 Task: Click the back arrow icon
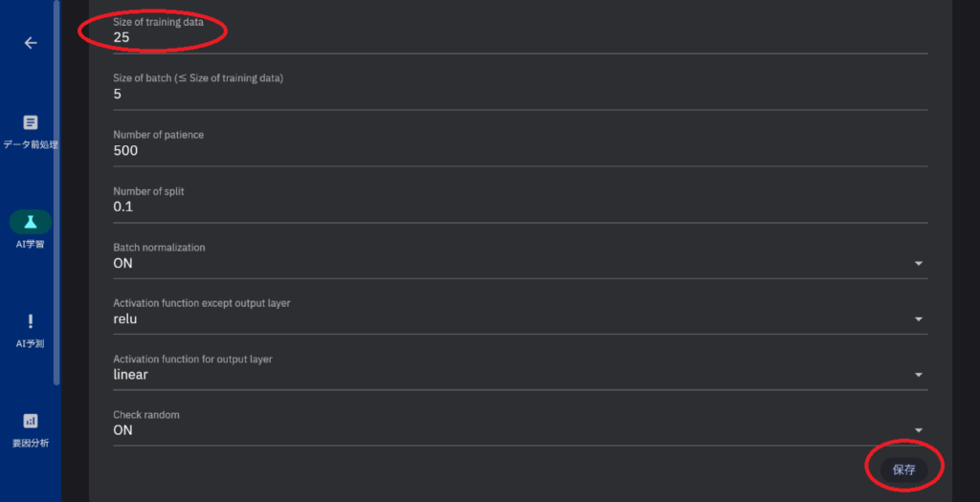[x=31, y=43]
